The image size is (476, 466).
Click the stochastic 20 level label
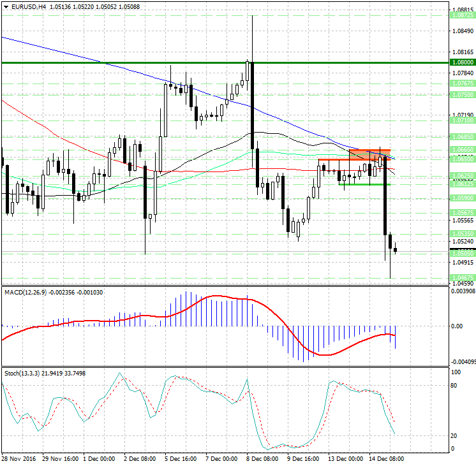(x=454, y=435)
